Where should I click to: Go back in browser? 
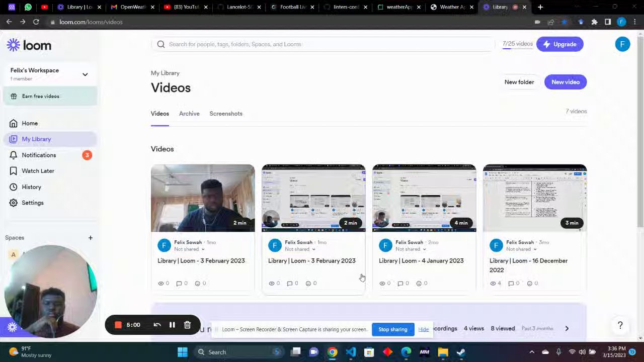[9, 22]
